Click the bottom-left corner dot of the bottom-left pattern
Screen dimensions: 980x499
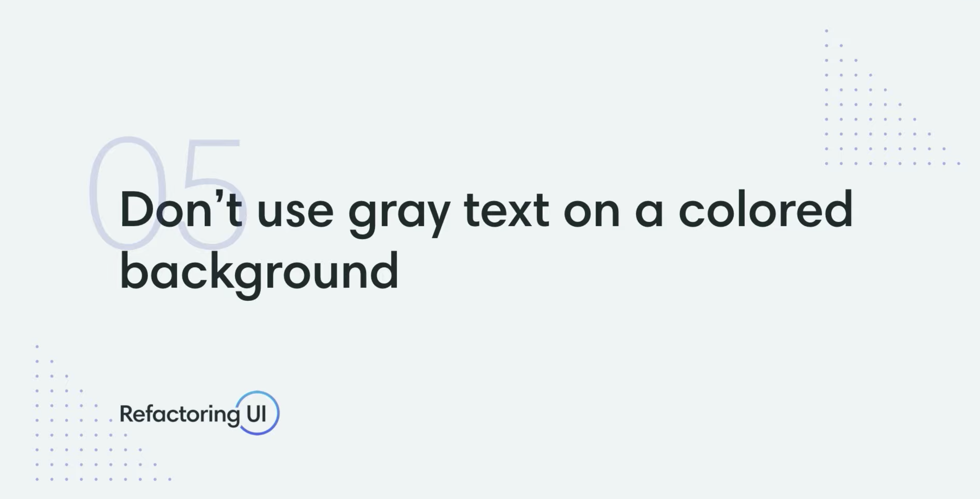pyautogui.click(x=37, y=479)
